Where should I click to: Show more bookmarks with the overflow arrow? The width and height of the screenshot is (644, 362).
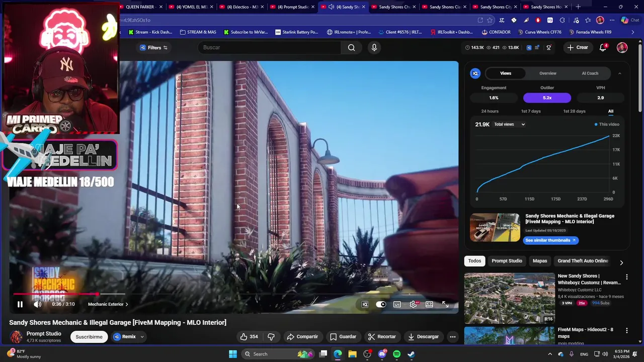(x=633, y=32)
